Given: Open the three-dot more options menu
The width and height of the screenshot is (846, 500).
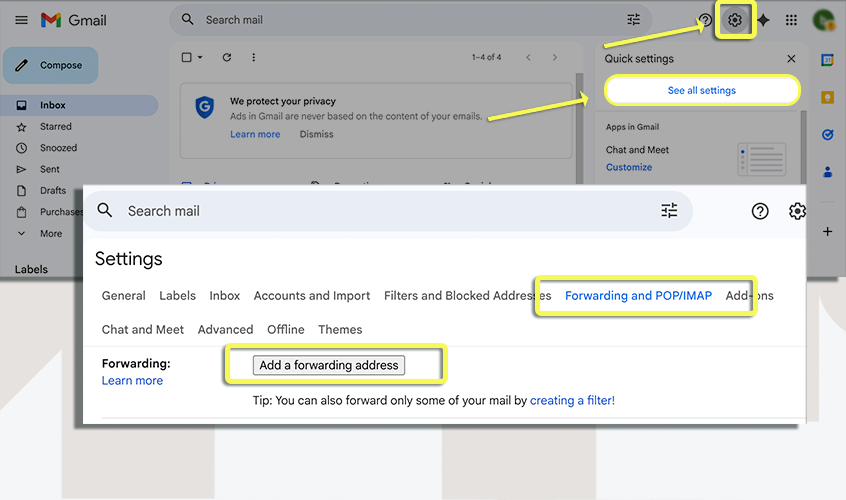Looking at the screenshot, I should [x=254, y=58].
